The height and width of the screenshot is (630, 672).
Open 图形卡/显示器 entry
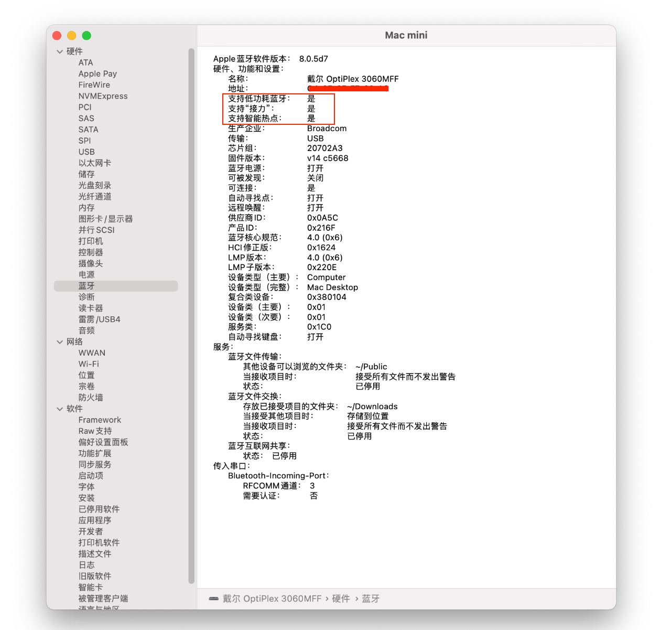coord(105,219)
